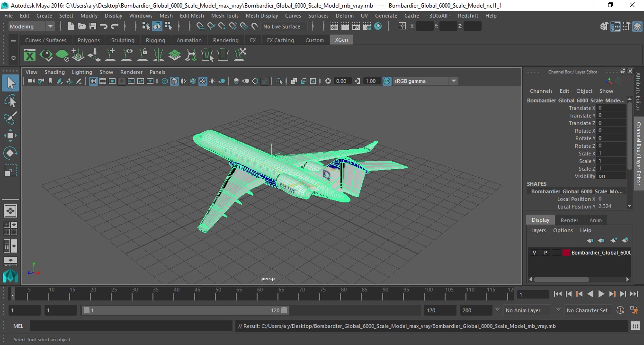Redo the action with the toolbar arrow
The width and height of the screenshot is (644, 345).
[115, 27]
